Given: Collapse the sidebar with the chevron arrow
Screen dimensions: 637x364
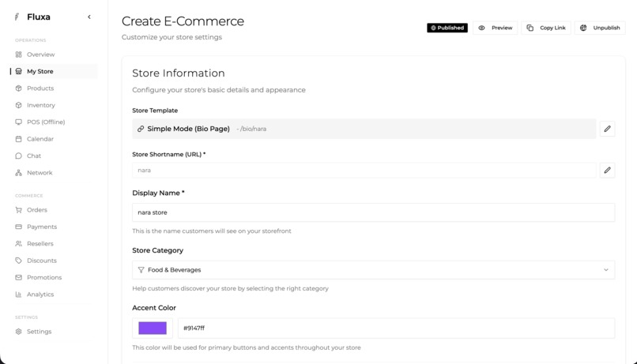Looking at the screenshot, I should (89, 17).
